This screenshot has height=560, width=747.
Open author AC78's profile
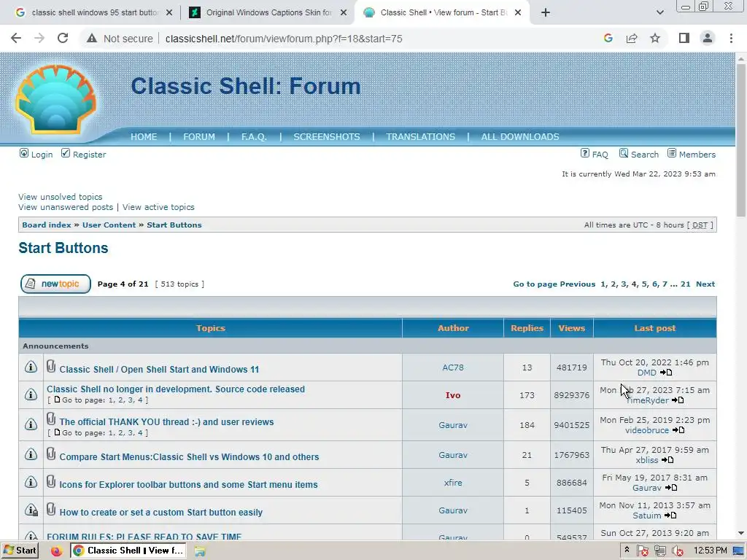453,367
